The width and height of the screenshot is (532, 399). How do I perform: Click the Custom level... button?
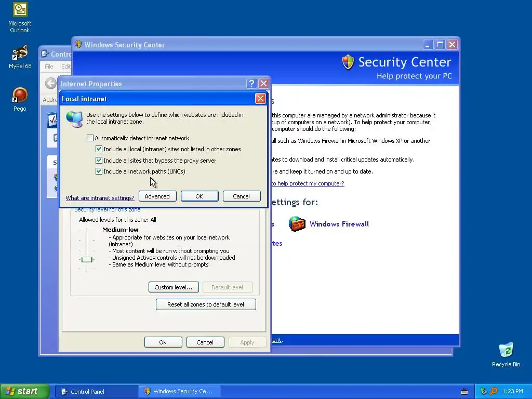pyautogui.click(x=174, y=287)
